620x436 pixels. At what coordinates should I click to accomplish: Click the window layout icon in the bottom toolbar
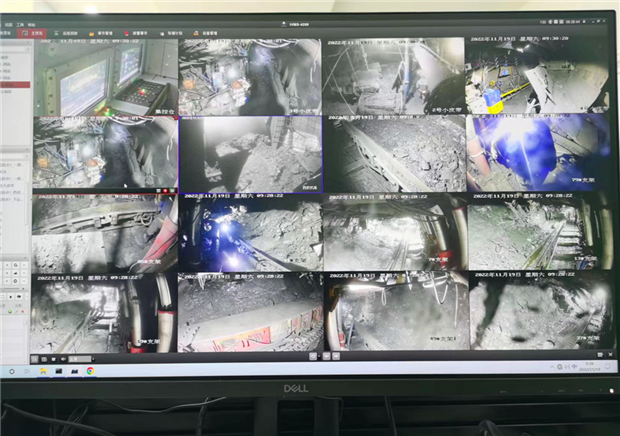pos(35,359)
